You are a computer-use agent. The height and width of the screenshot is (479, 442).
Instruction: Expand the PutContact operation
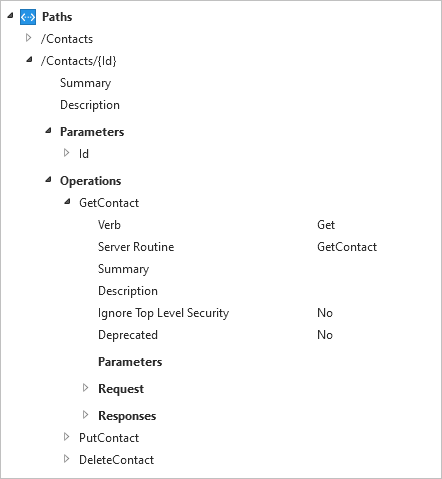point(66,437)
